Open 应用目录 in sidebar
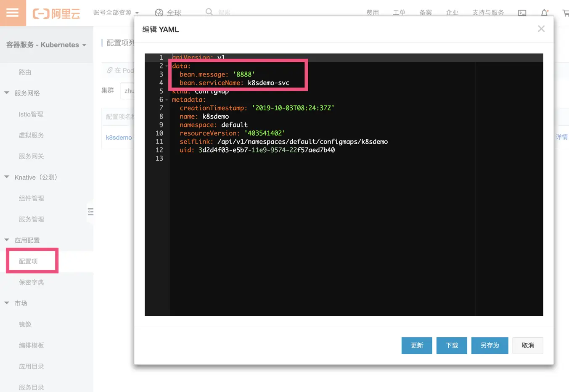The height and width of the screenshot is (392, 569). click(32, 366)
